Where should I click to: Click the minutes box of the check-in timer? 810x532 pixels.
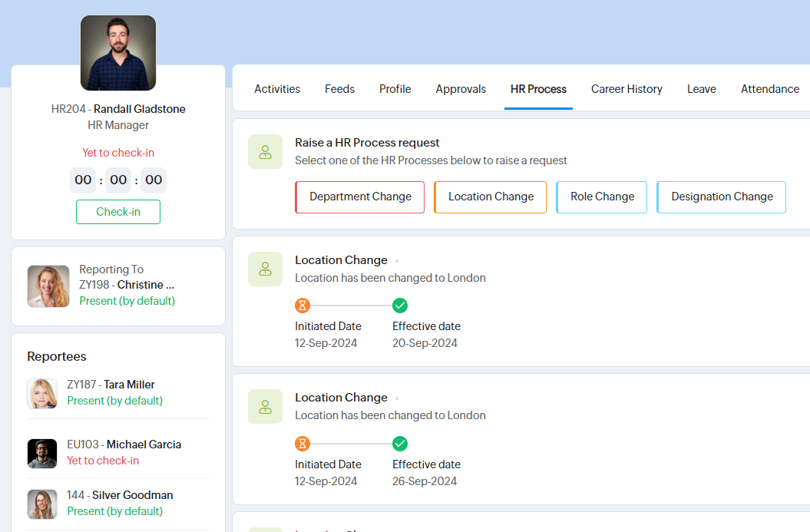pyautogui.click(x=118, y=180)
